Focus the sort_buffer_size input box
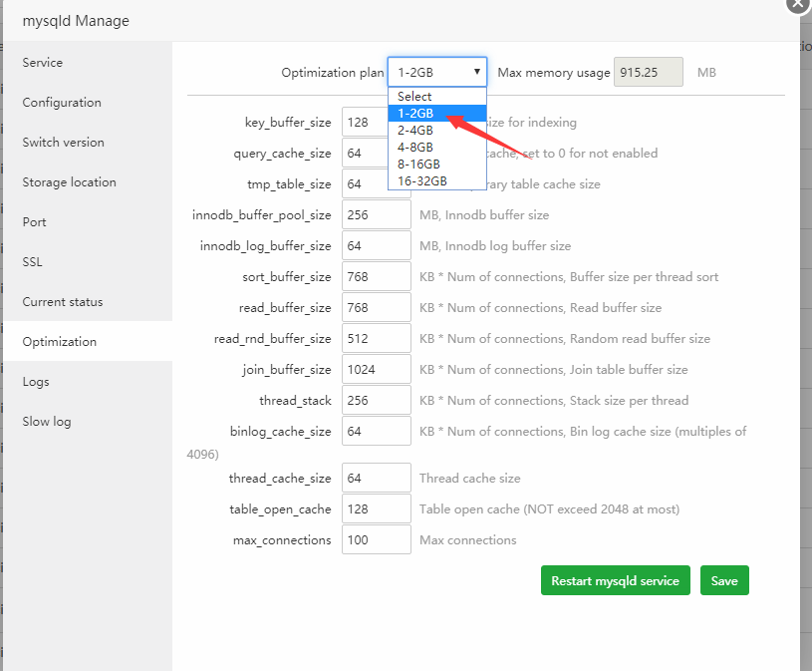This screenshot has height=671, width=812. pyautogui.click(x=376, y=276)
